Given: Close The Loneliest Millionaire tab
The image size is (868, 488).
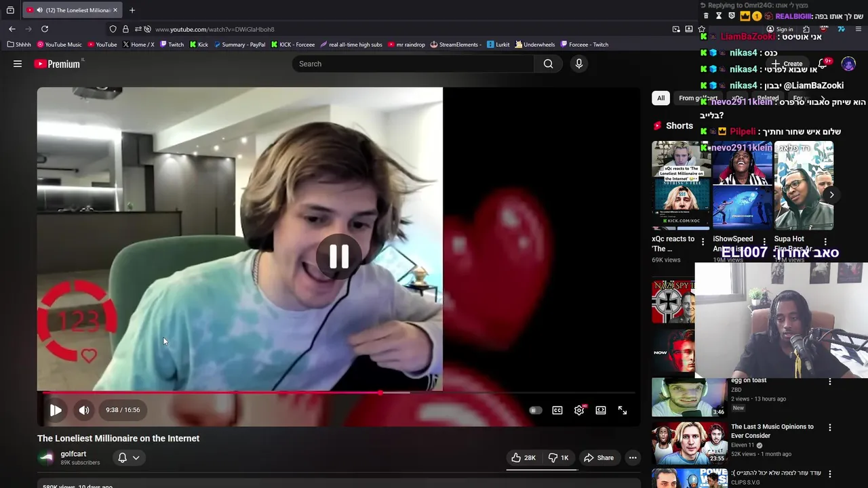Looking at the screenshot, I should 115,10.
